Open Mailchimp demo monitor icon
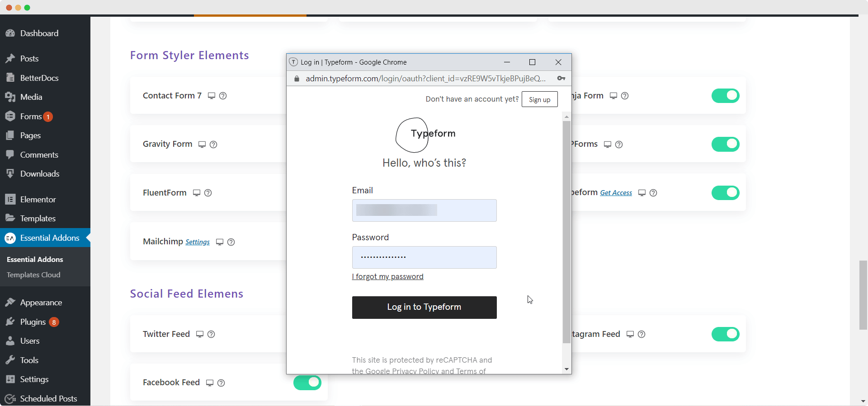 click(220, 242)
